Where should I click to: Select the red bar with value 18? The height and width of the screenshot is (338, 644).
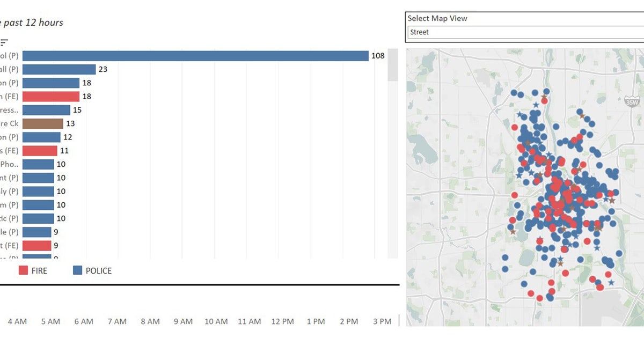click(51, 97)
